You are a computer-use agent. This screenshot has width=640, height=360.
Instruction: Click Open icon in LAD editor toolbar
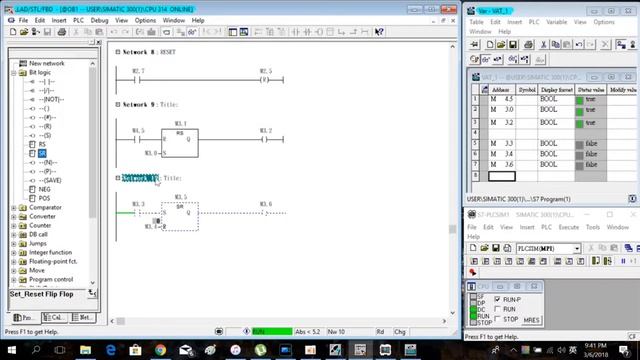pos(24,32)
